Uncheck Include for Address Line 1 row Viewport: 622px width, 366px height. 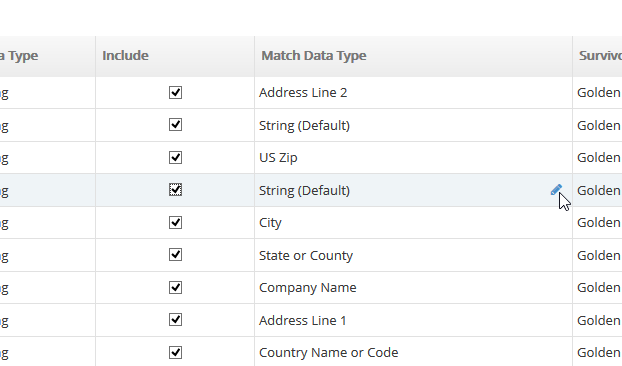click(175, 320)
